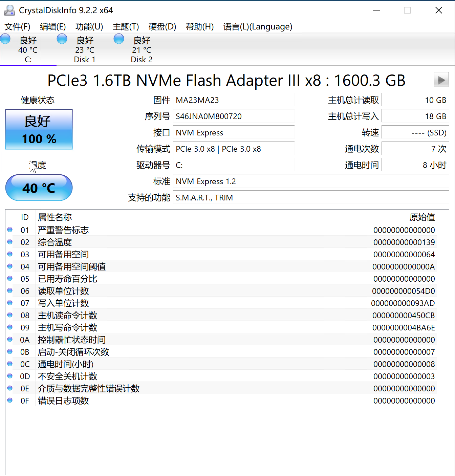Click raw value 0000000000000A

pos(404,267)
